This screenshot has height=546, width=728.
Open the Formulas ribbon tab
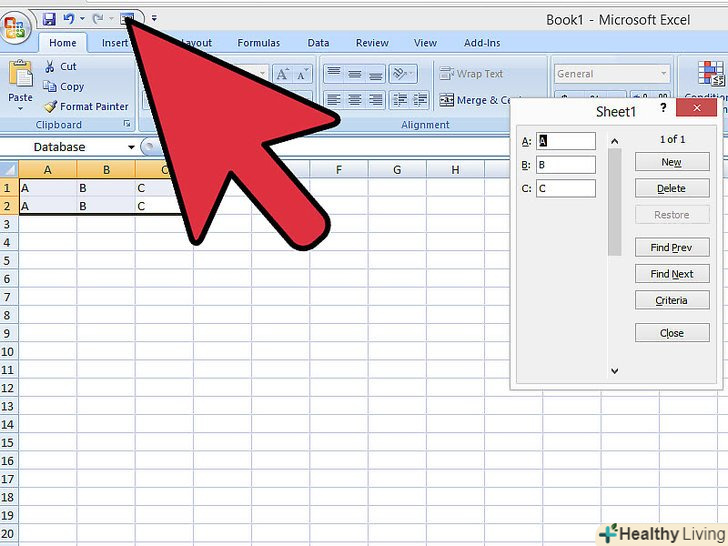259,43
